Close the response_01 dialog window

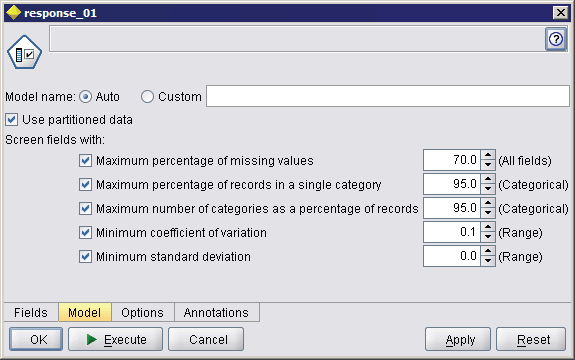pos(560,13)
